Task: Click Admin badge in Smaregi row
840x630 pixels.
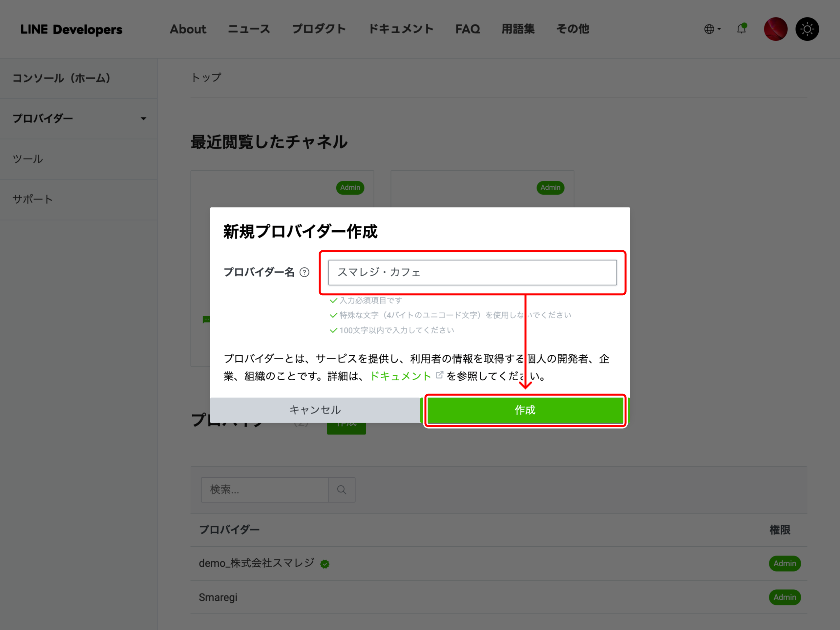Action: tap(785, 597)
